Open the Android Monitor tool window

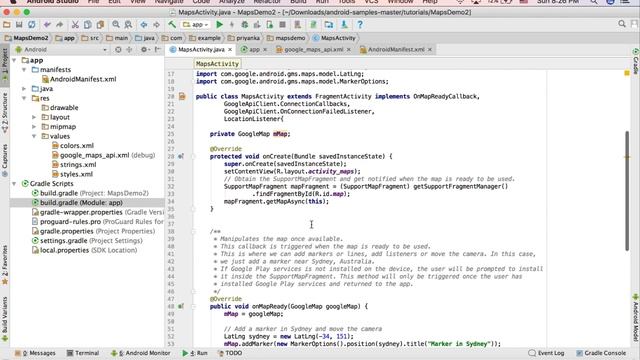[140, 353]
